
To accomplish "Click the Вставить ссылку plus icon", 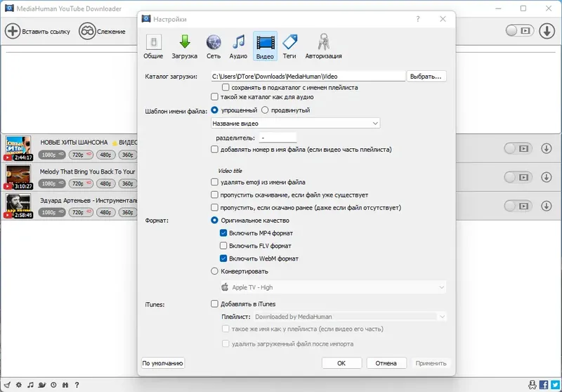I will coord(13,31).
